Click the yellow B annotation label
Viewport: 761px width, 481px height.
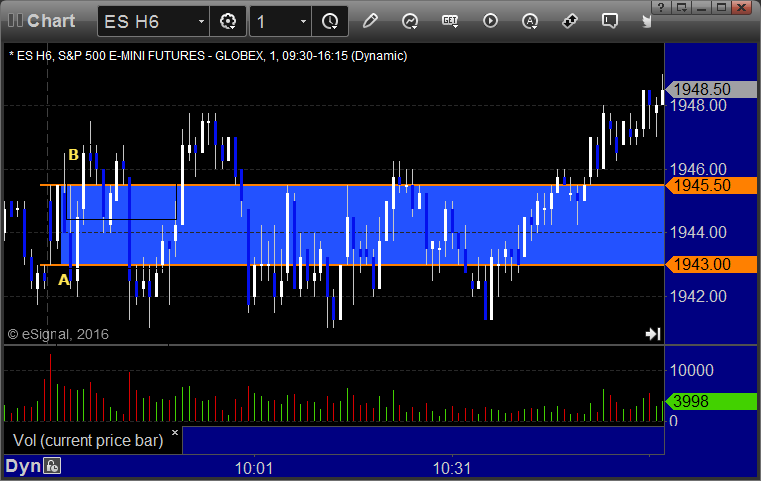(x=73, y=155)
